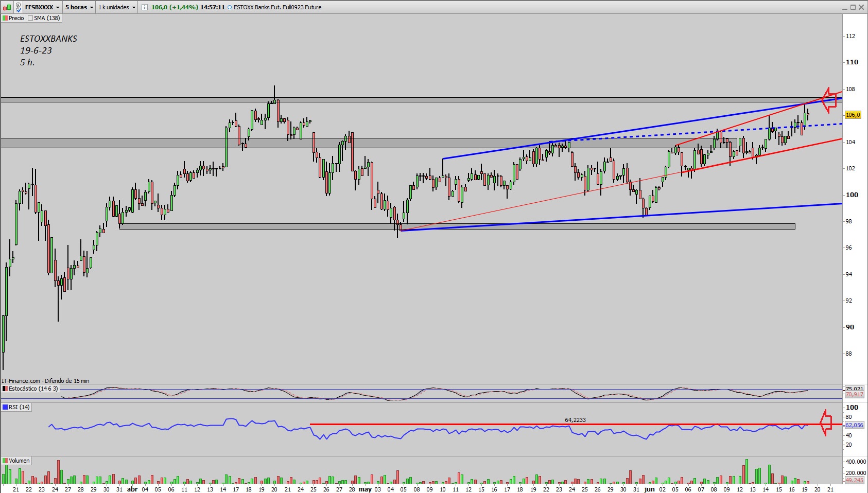This screenshot has width=868, height=493.
Task: Open the candlestick chart style icon
Action: [x=7, y=7]
